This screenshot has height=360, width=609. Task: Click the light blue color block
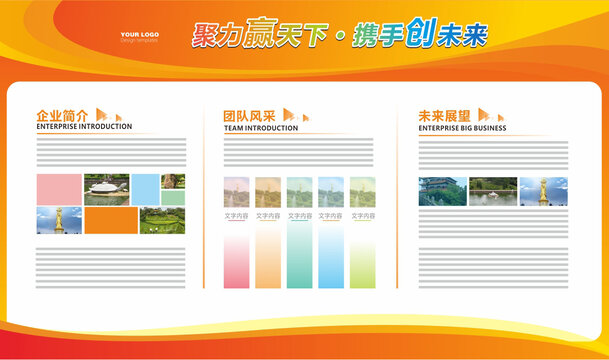[146, 190]
